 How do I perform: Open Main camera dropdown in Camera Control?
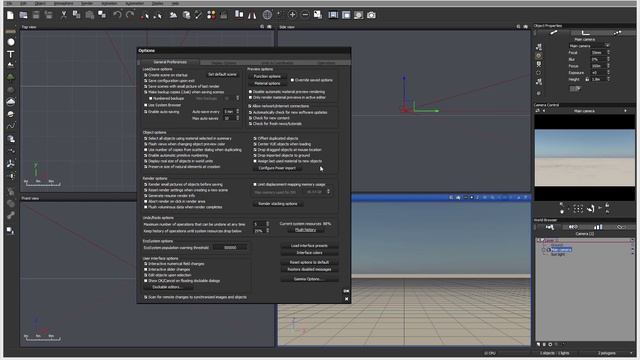click(585, 111)
